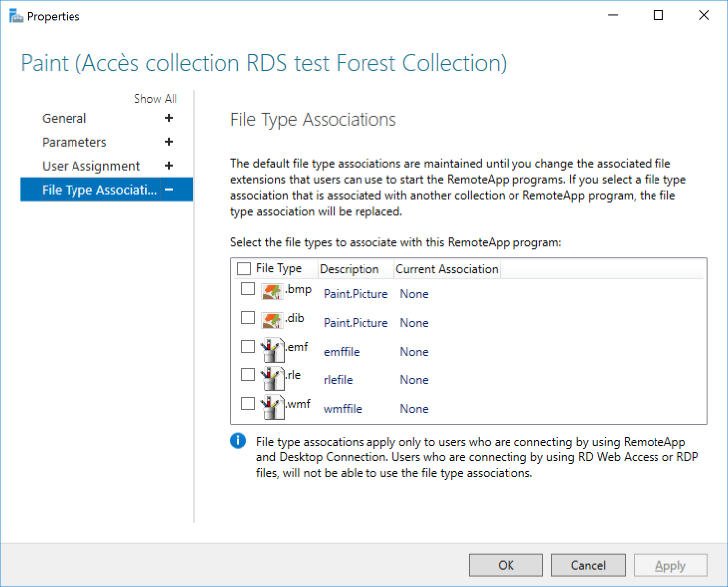Screen dimensions: 728x587
Task: Click the .dib Paint picture file icon
Action: [x=272, y=321]
